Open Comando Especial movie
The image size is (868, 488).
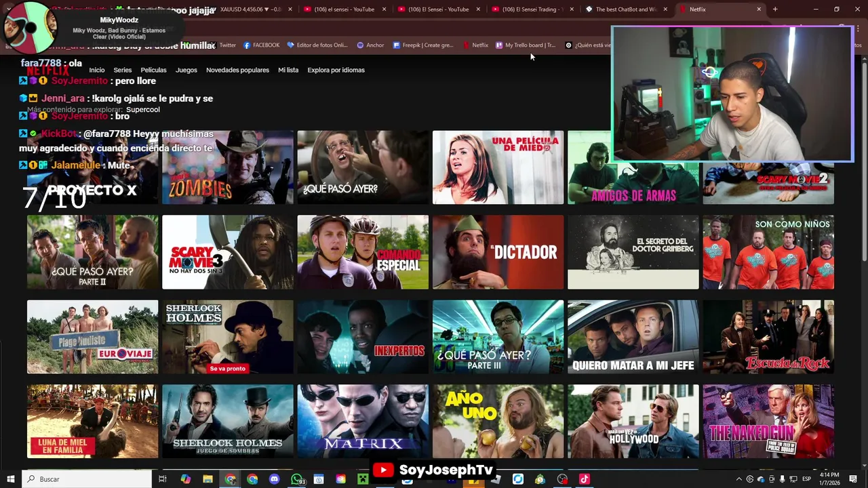point(363,252)
